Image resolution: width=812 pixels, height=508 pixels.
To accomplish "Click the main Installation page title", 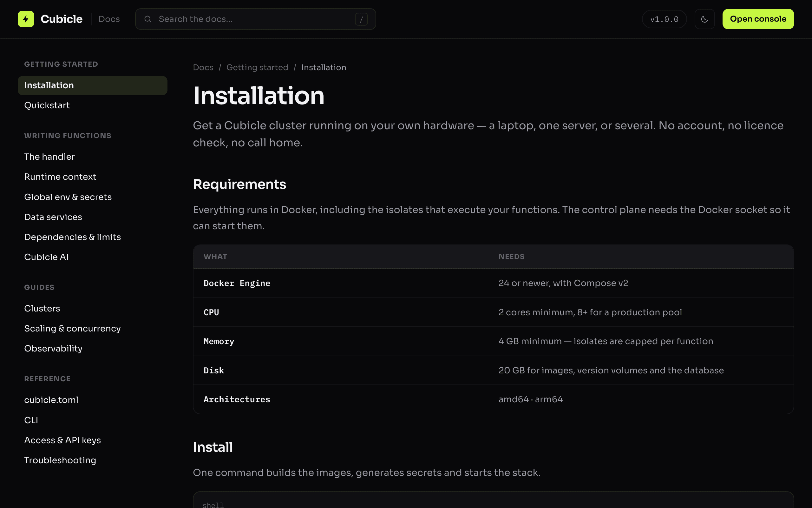I will (259, 96).
